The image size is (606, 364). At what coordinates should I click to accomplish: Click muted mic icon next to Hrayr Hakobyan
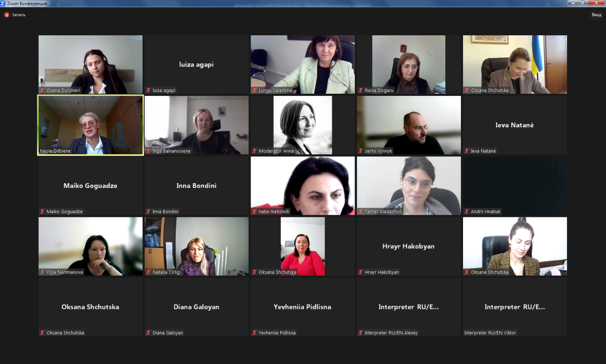coord(360,272)
